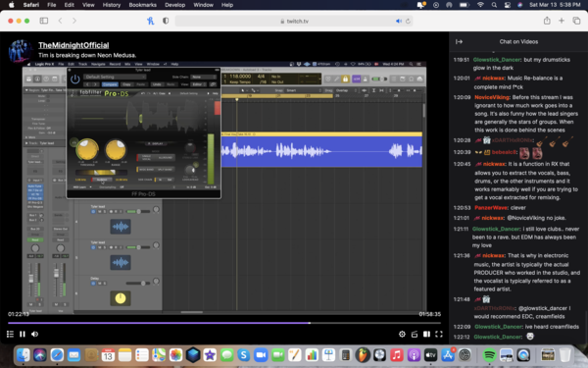Toggle the Safari sidebar
This screenshot has width=588, height=368.
tap(44, 21)
